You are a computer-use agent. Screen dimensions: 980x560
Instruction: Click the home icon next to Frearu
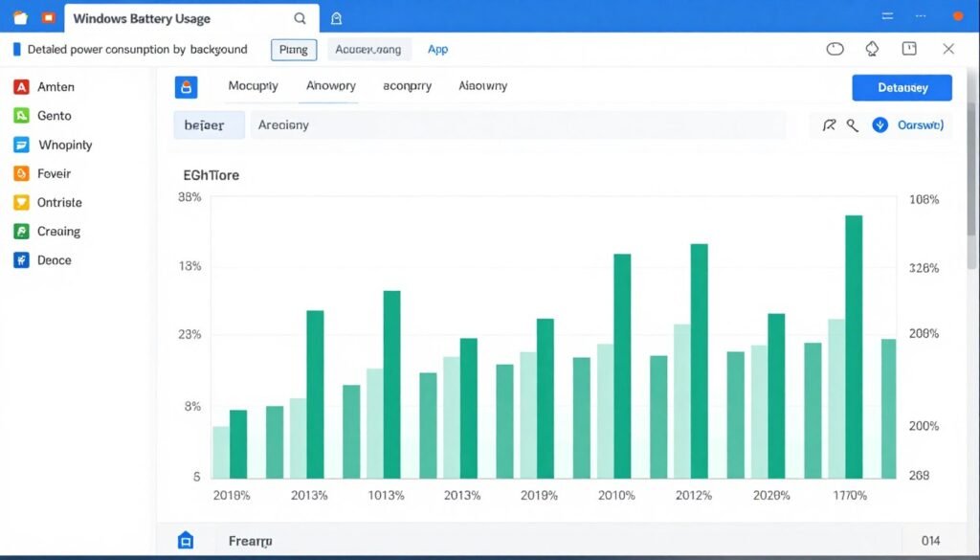click(x=186, y=539)
